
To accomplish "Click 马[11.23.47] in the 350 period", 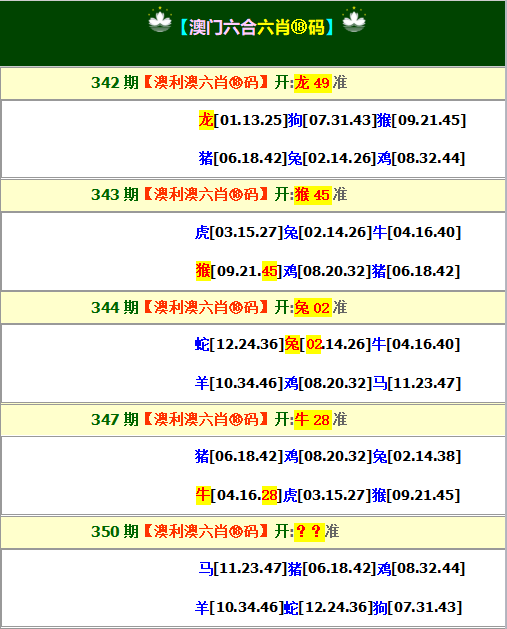I will 243,568.
